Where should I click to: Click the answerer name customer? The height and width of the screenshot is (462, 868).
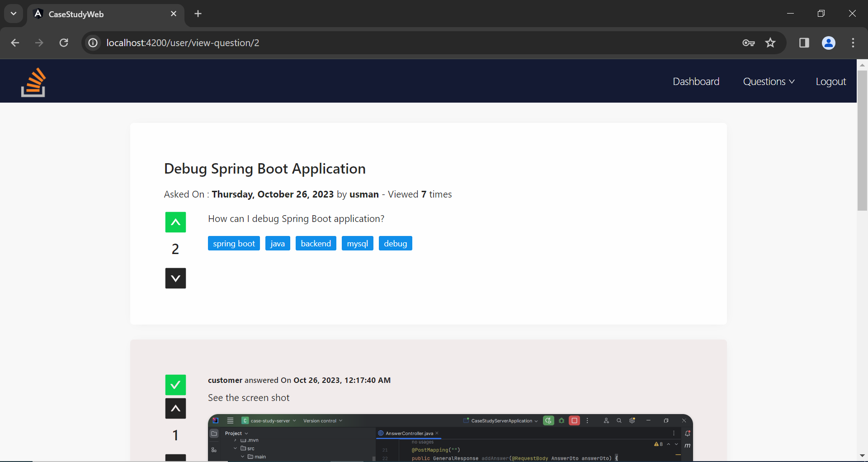tap(225, 380)
